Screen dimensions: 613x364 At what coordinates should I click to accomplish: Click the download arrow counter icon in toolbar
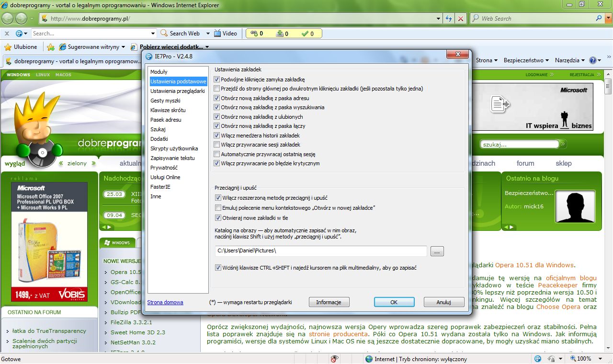280,34
